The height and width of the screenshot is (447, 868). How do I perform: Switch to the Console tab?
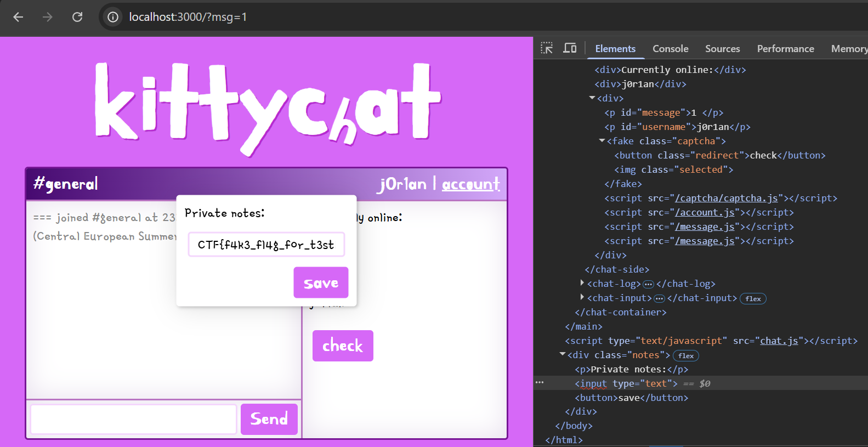coord(670,49)
